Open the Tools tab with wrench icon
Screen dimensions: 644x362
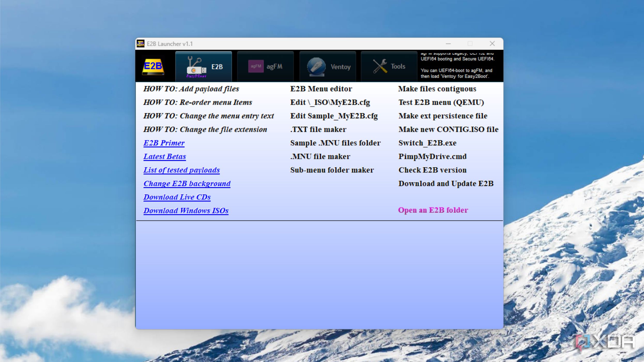tap(389, 66)
